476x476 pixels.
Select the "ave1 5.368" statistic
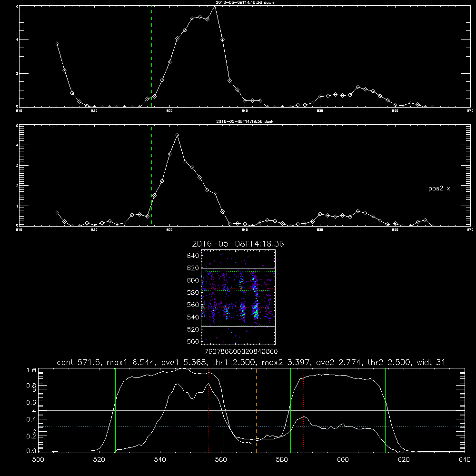pyautogui.click(x=183, y=362)
